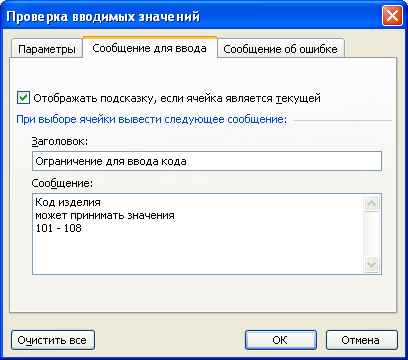The height and width of the screenshot is (360, 408).
Task: Click the message box vertical scrollbar track
Action: point(372,234)
